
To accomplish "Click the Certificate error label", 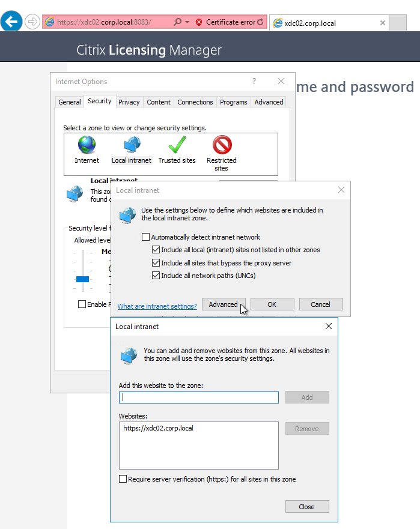I will 231,22.
